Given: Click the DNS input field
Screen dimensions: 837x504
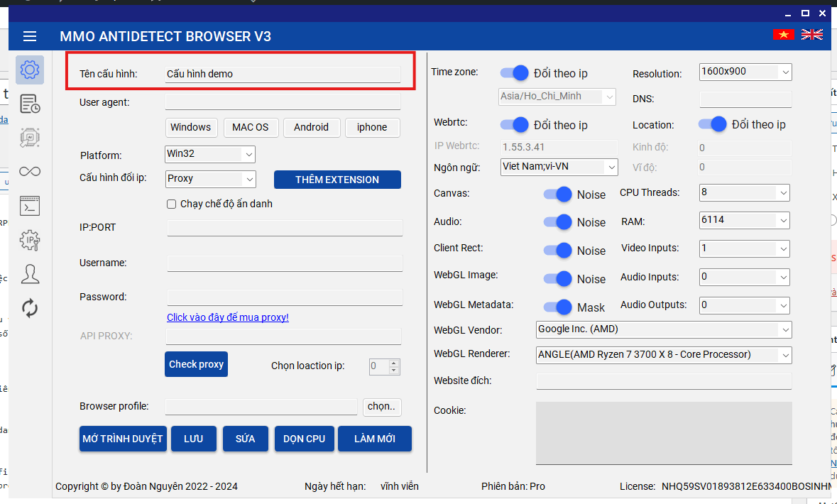Looking at the screenshot, I should [x=745, y=99].
